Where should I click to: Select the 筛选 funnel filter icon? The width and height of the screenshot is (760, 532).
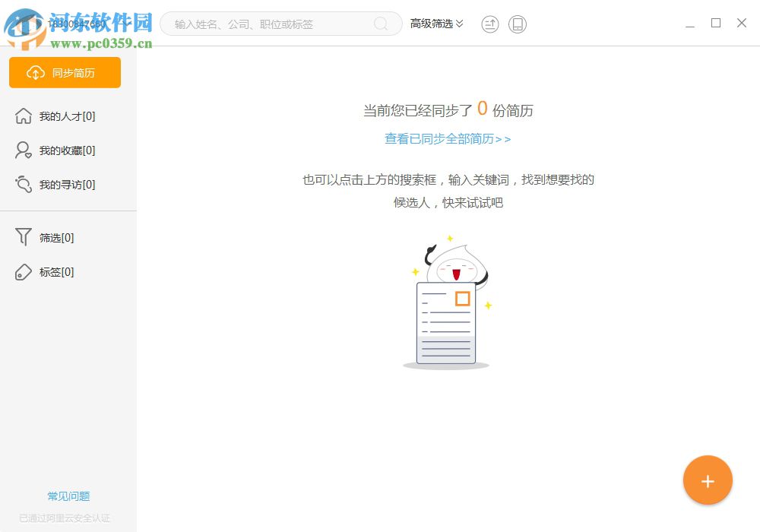tap(22, 237)
